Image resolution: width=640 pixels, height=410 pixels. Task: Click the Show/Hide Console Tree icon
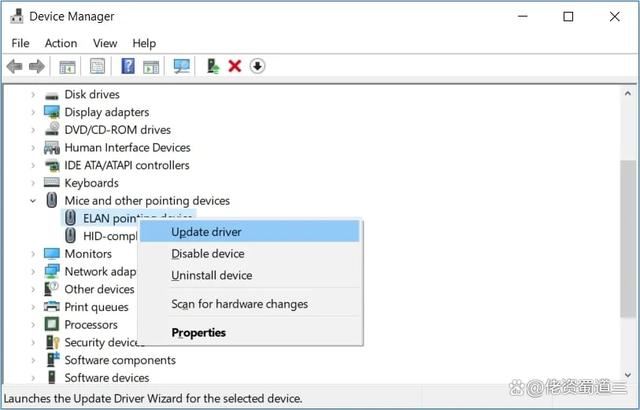pos(67,66)
